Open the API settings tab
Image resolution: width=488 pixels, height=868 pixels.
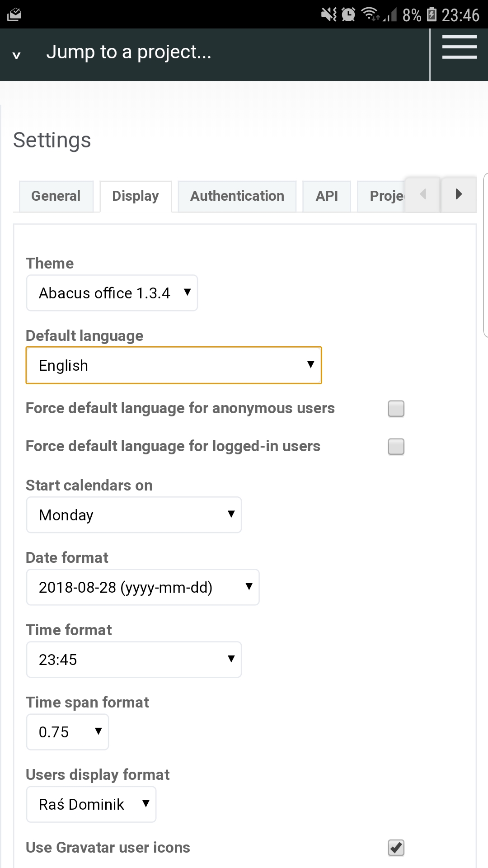[327, 196]
